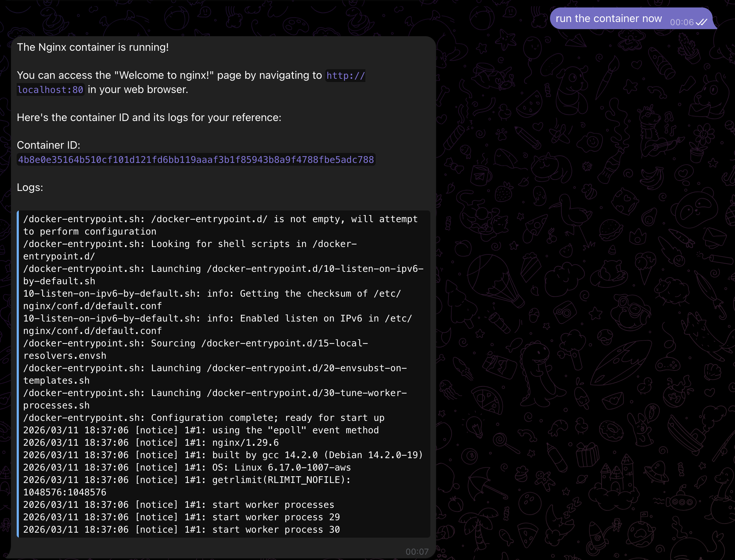Select the 'Enabled listen on IPv6' log entry
Viewport: 735px width, 560px height.
(x=217, y=318)
